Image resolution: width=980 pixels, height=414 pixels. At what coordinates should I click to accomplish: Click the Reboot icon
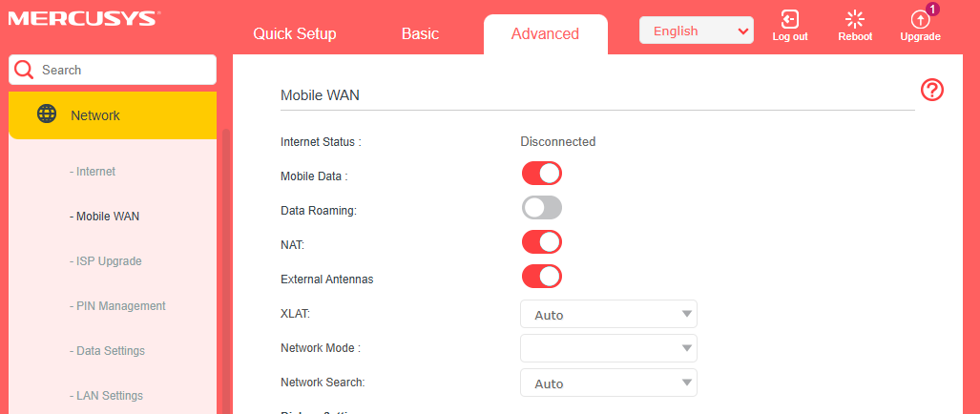(855, 19)
